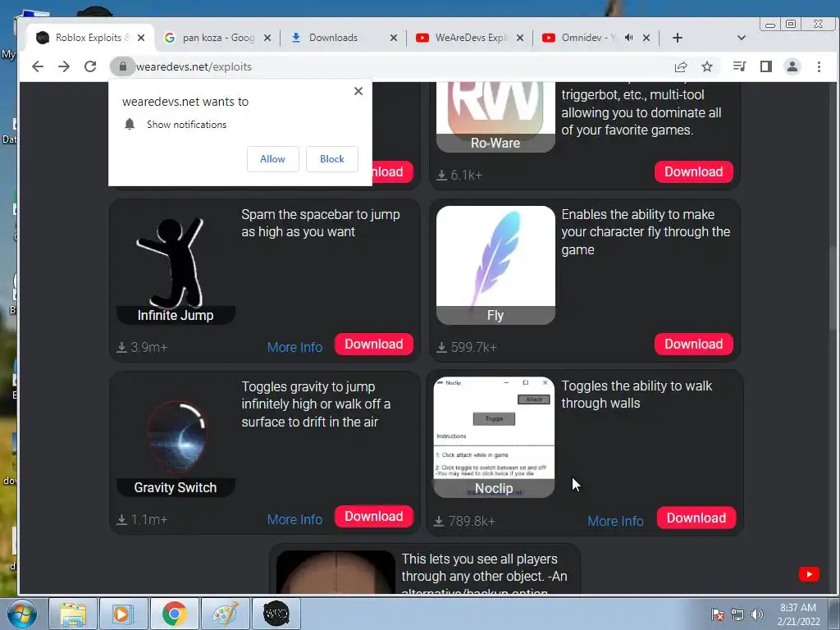The height and width of the screenshot is (630, 840).
Task: Open Windows Explorer from taskbar
Action: (x=73, y=614)
